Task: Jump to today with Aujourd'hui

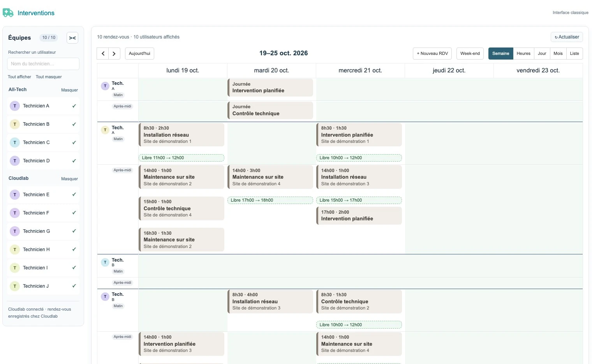Action: (139, 53)
